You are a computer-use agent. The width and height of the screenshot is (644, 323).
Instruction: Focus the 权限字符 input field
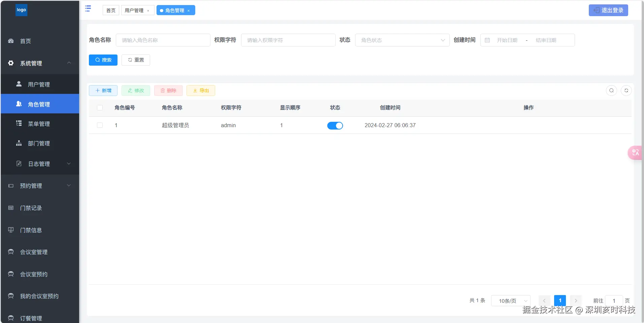pyautogui.click(x=288, y=40)
